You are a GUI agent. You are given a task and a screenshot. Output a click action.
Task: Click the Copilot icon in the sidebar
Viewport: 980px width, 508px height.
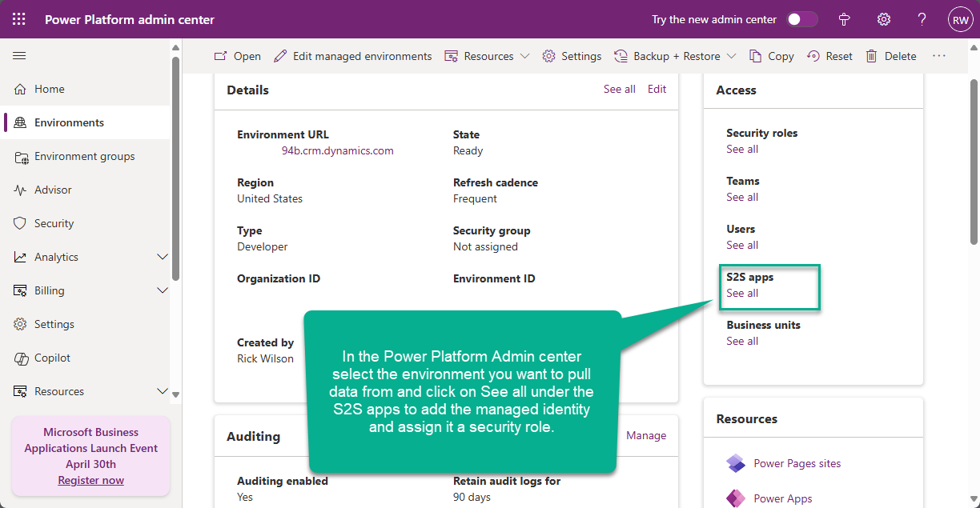(20, 358)
